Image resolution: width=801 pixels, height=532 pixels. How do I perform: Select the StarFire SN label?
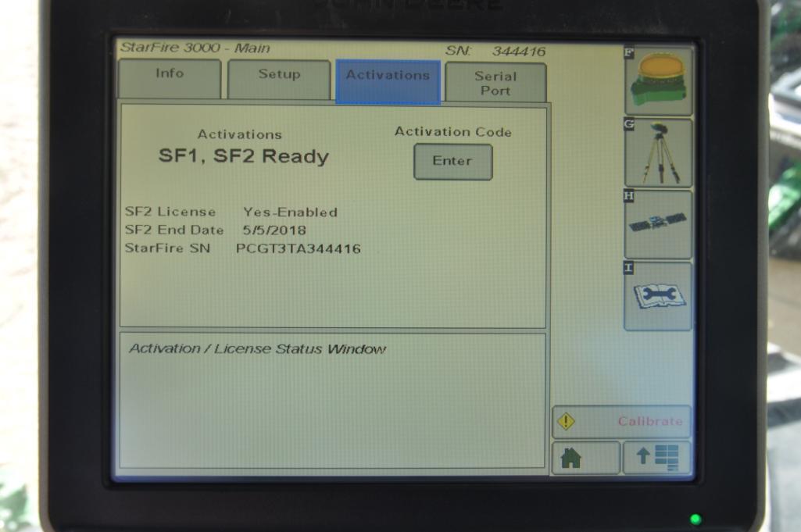pos(167,248)
